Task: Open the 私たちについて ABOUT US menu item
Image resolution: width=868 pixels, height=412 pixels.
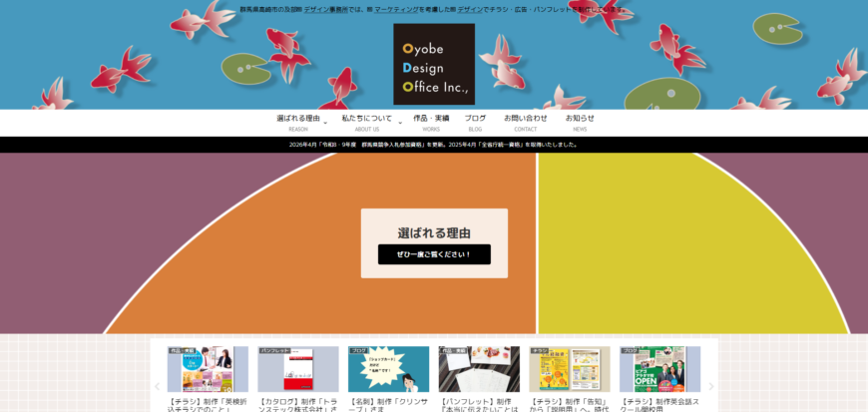Action: coord(366,123)
